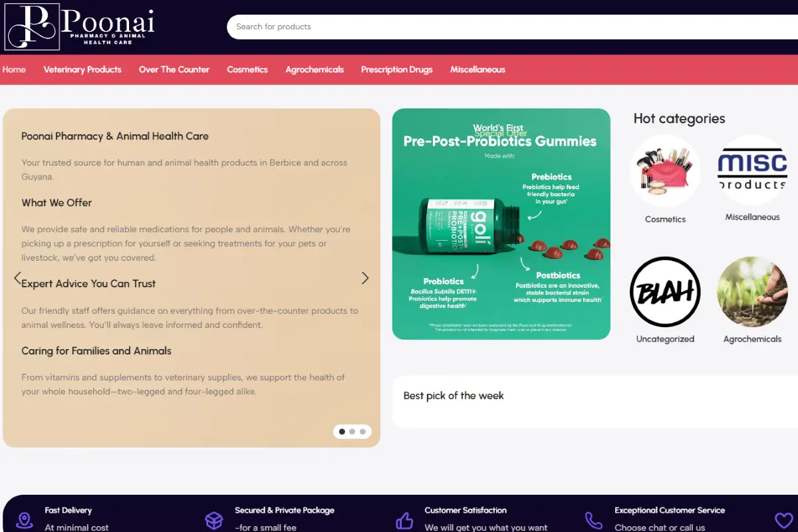The height and width of the screenshot is (532, 798).
Task: Open MISC products category image
Action: 752,170
